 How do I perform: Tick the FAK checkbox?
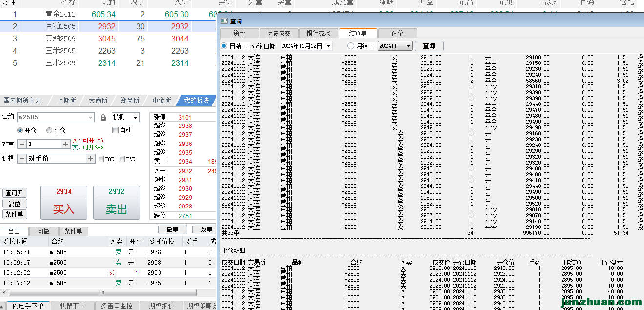(122, 159)
